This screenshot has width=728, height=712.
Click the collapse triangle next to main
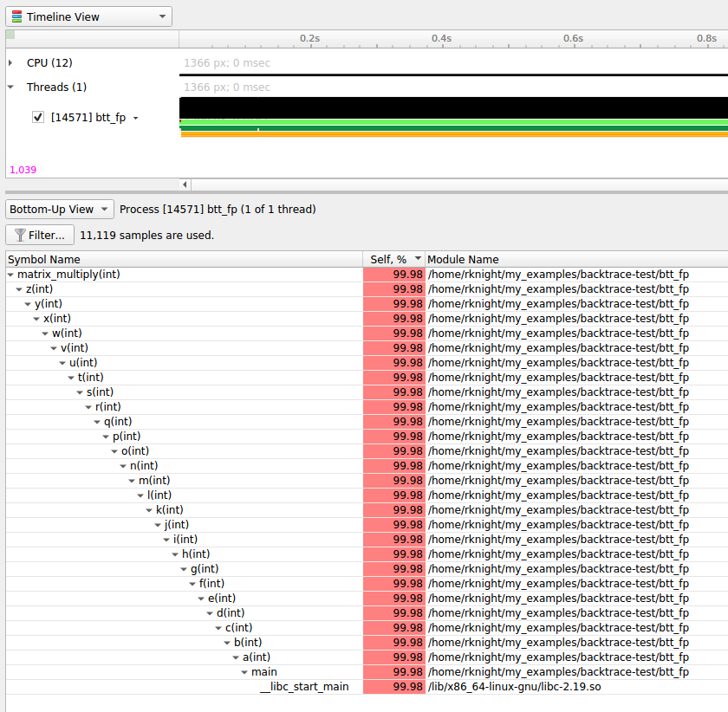click(244, 671)
